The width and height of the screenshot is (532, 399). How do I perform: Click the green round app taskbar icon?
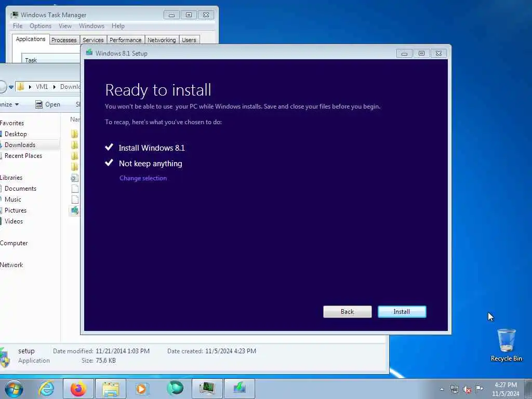coord(175,388)
